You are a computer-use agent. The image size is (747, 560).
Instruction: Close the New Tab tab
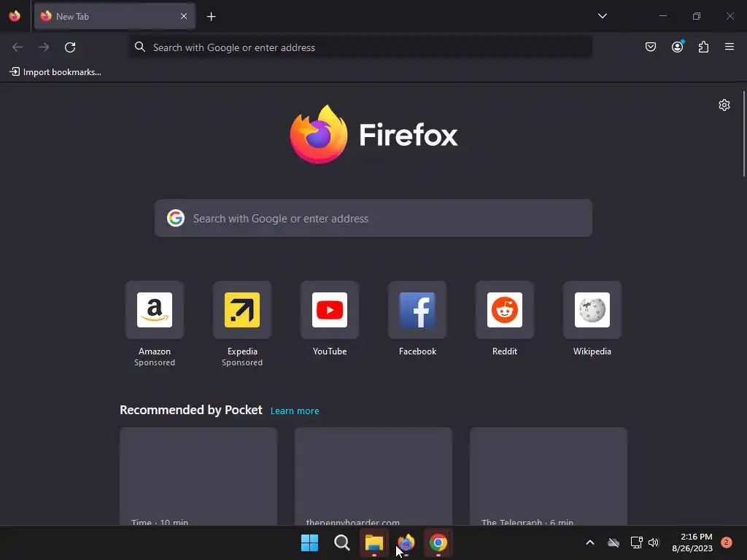[x=184, y=16]
